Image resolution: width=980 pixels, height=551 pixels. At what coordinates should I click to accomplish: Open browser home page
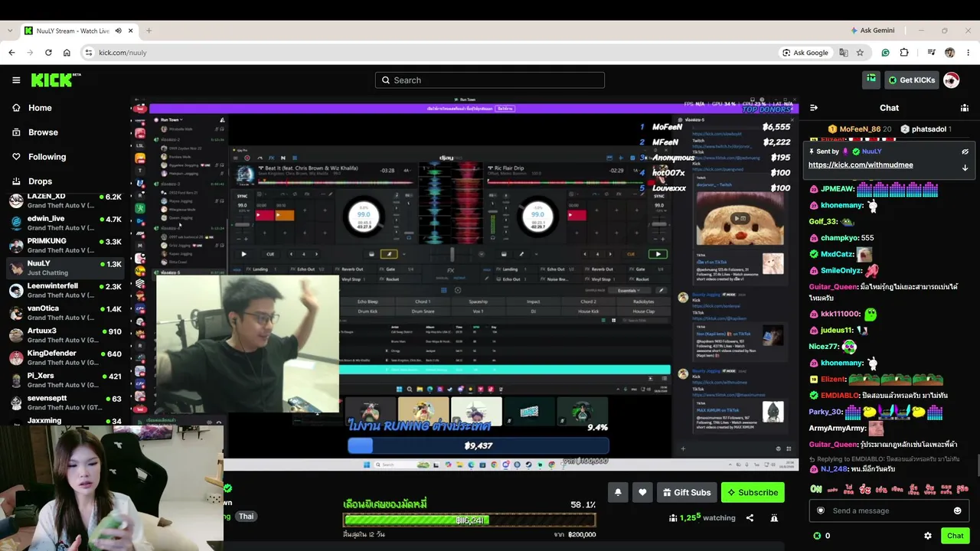[67, 53]
